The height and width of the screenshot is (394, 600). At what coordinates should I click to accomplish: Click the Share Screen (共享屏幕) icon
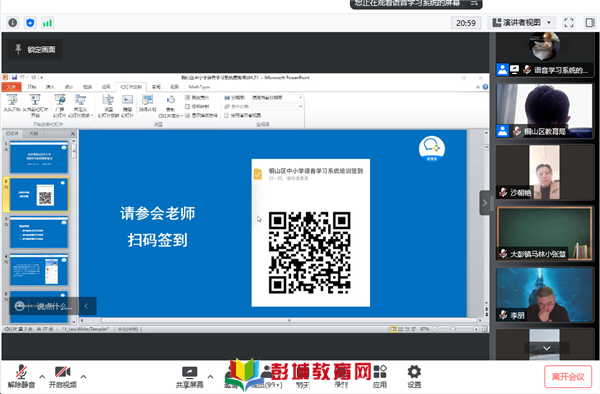coord(189,372)
